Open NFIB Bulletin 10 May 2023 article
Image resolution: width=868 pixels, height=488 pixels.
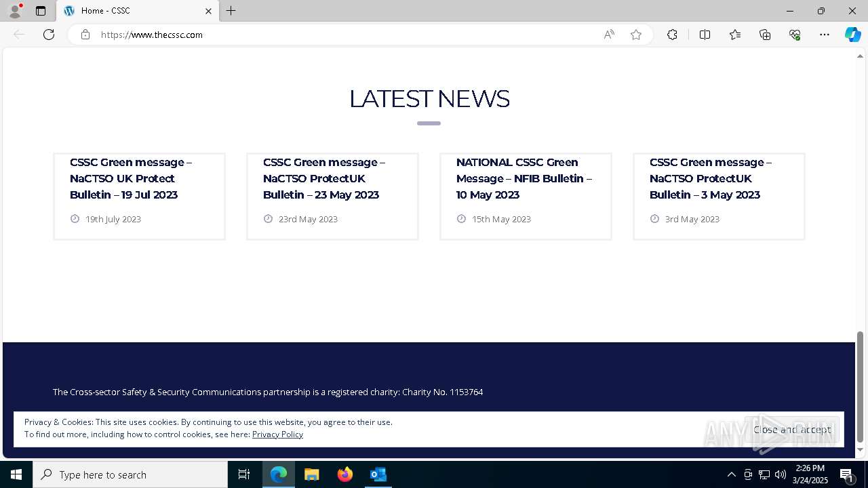pos(524,178)
